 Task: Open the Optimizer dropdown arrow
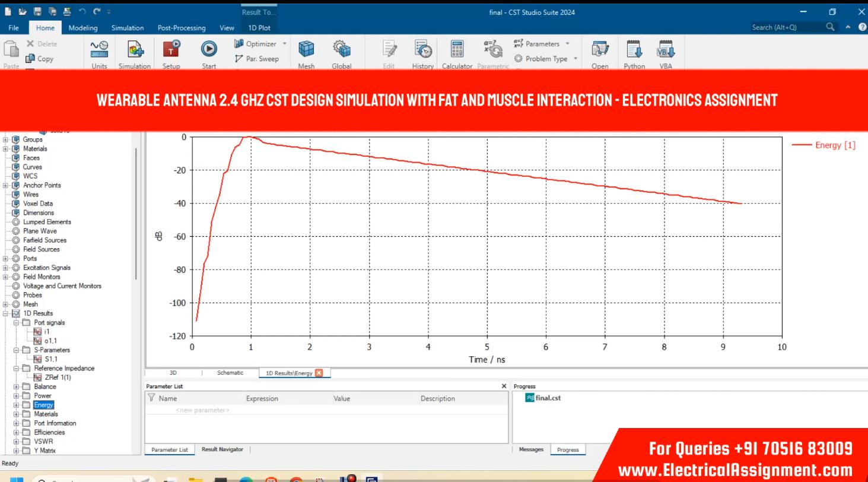tap(284, 44)
